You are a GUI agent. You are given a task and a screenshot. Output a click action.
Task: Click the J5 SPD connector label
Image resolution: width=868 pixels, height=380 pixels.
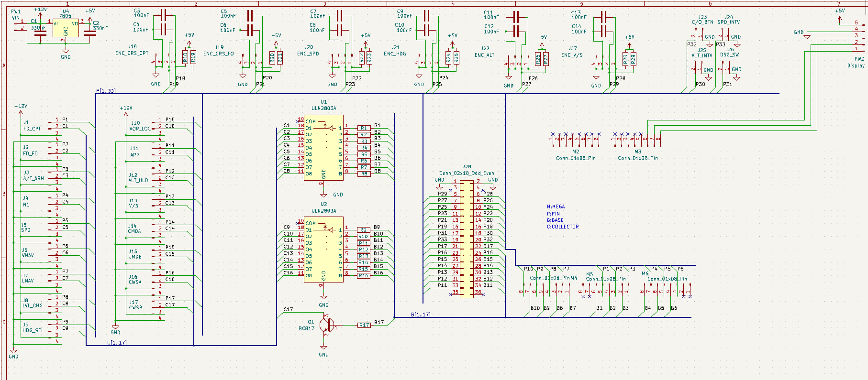click(26, 228)
